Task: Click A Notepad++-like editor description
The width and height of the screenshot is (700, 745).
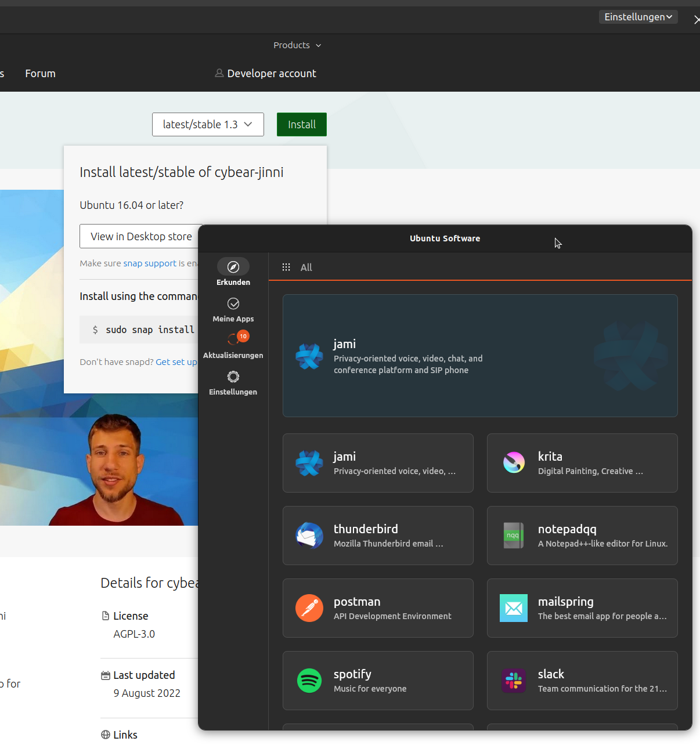Action: coord(602,544)
